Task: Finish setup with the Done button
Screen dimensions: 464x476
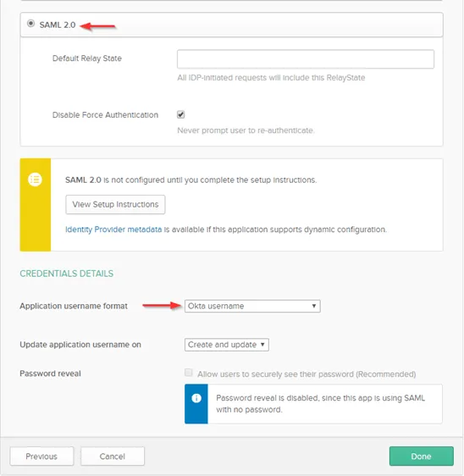Action: [x=421, y=456]
